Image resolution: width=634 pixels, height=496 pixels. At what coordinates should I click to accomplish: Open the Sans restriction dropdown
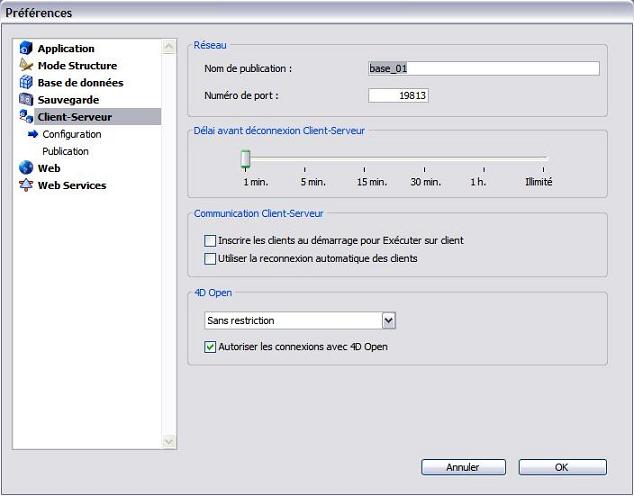point(389,320)
